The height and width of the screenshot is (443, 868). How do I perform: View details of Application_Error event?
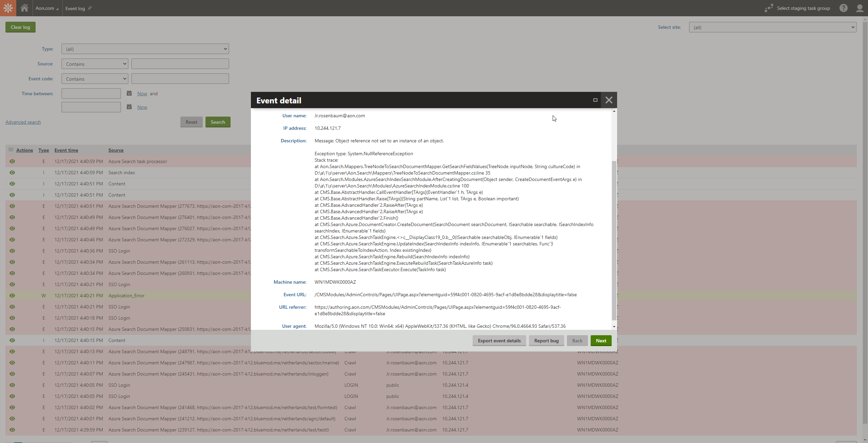click(x=12, y=296)
